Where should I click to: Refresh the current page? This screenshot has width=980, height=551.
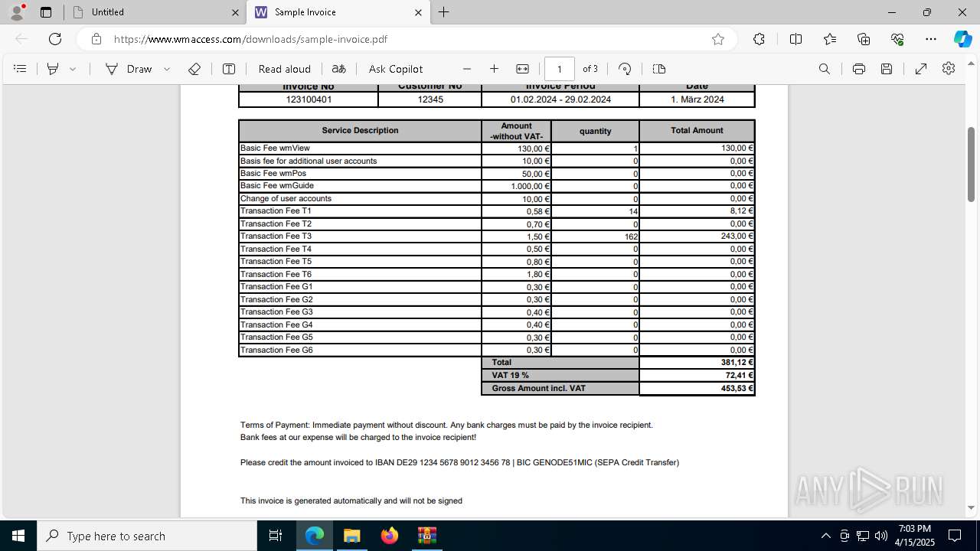55,39
